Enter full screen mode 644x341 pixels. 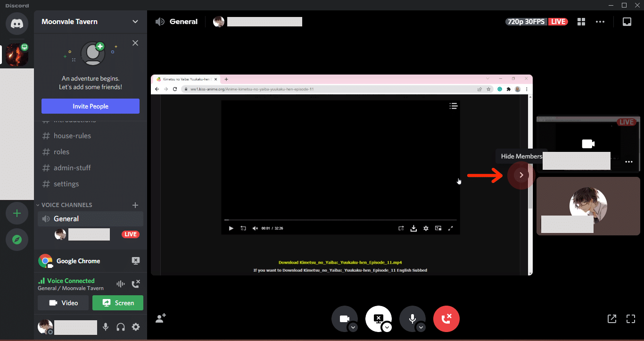(631, 319)
